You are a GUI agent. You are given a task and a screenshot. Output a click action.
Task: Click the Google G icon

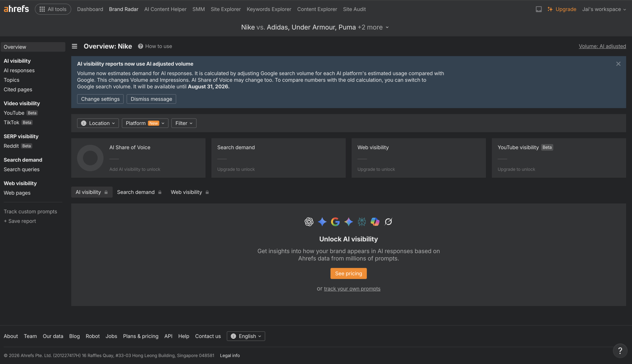(335, 221)
